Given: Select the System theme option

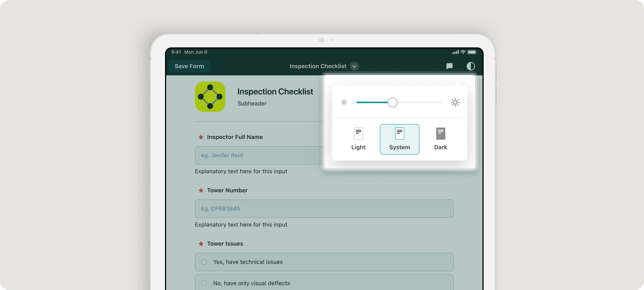Looking at the screenshot, I should [x=399, y=139].
